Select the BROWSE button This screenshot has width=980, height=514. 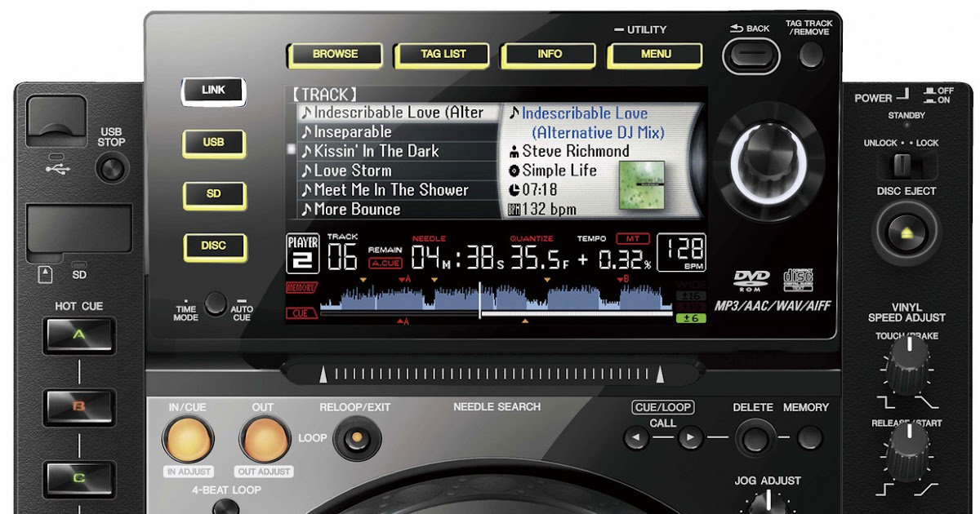pyautogui.click(x=336, y=55)
